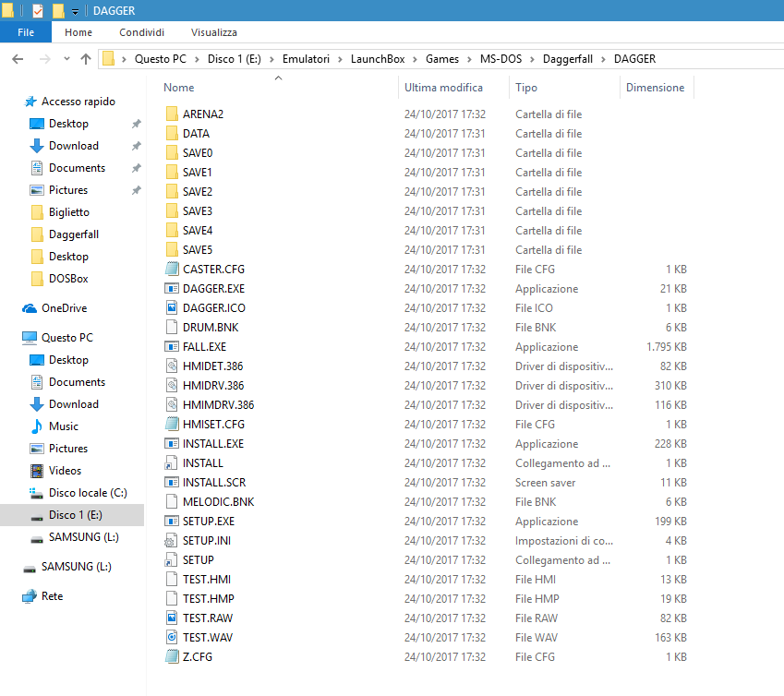Select the HMIMDRV.386 file name
784x696 pixels.
click(x=219, y=404)
